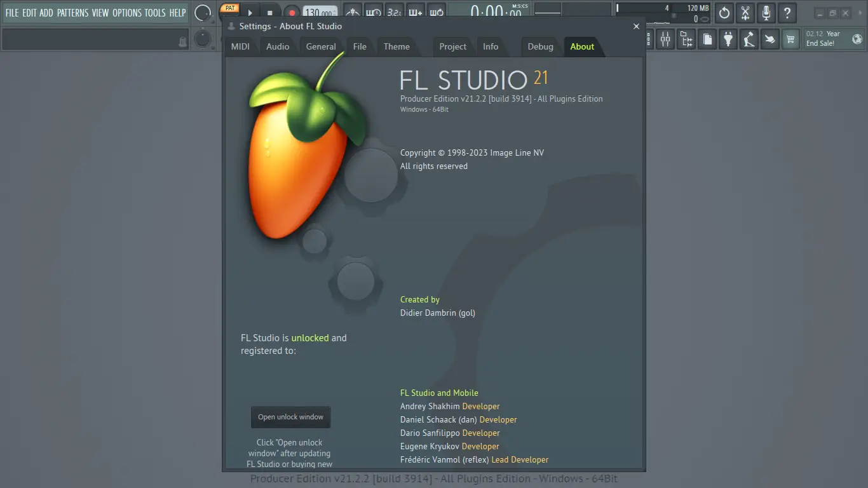Image resolution: width=868 pixels, height=488 pixels.
Task: Open the FILE menu
Action: (x=12, y=13)
